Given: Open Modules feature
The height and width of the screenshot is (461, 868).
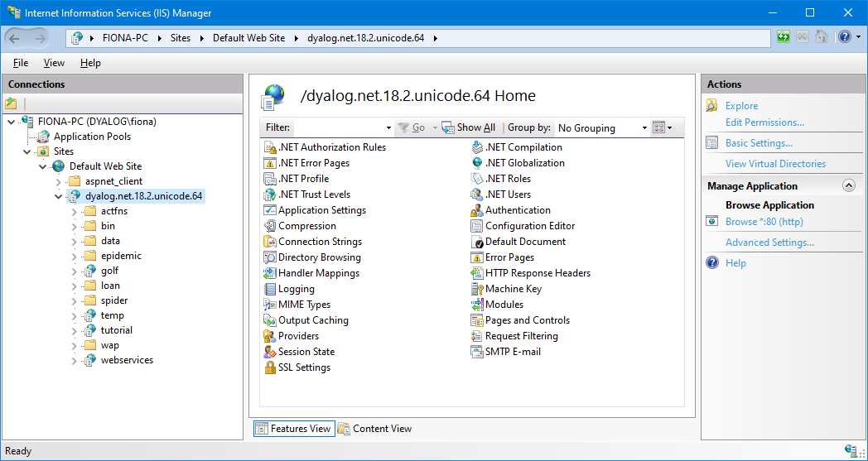Looking at the screenshot, I should coord(497,305).
